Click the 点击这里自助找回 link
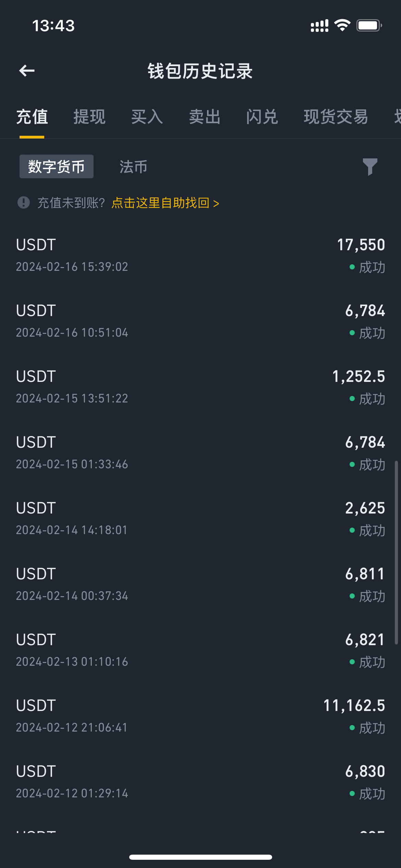 point(165,203)
